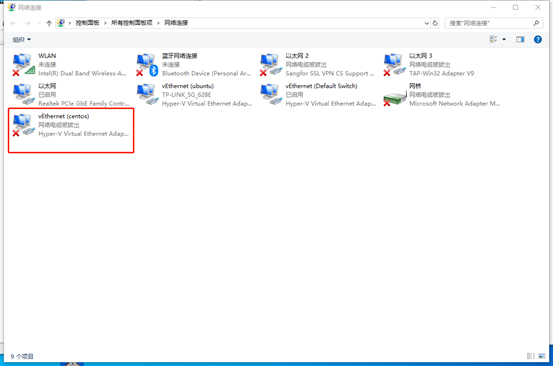This screenshot has height=366, width=553.
Task: Minimize the 网络连接 window
Action: pos(493,7)
